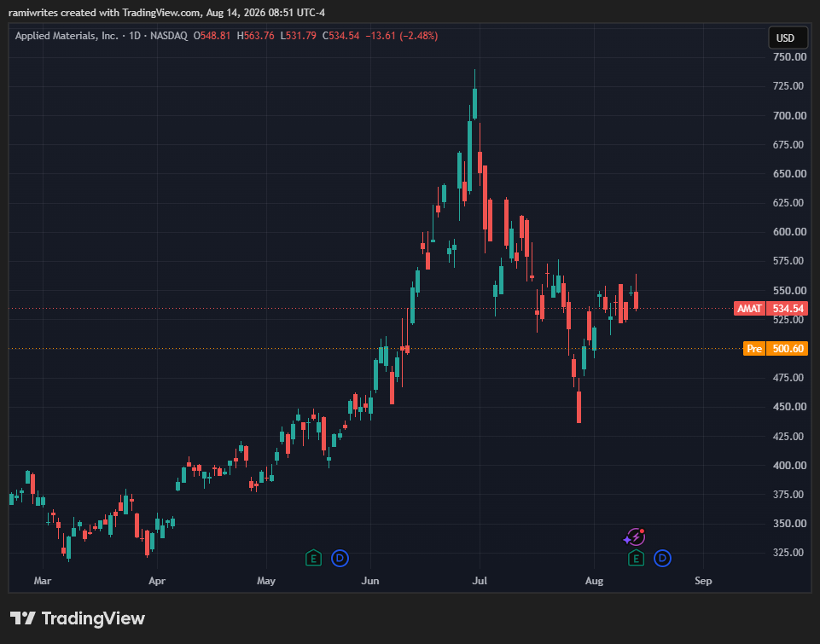Click the May label on time axis
820x644 pixels.
click(266, 581)
